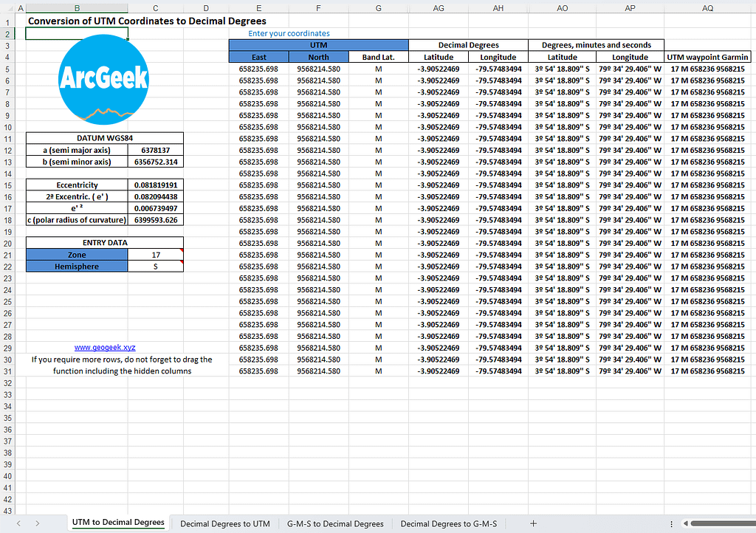Open the sheet tab options dots
The image size is (756, 533).
point(671,523)
